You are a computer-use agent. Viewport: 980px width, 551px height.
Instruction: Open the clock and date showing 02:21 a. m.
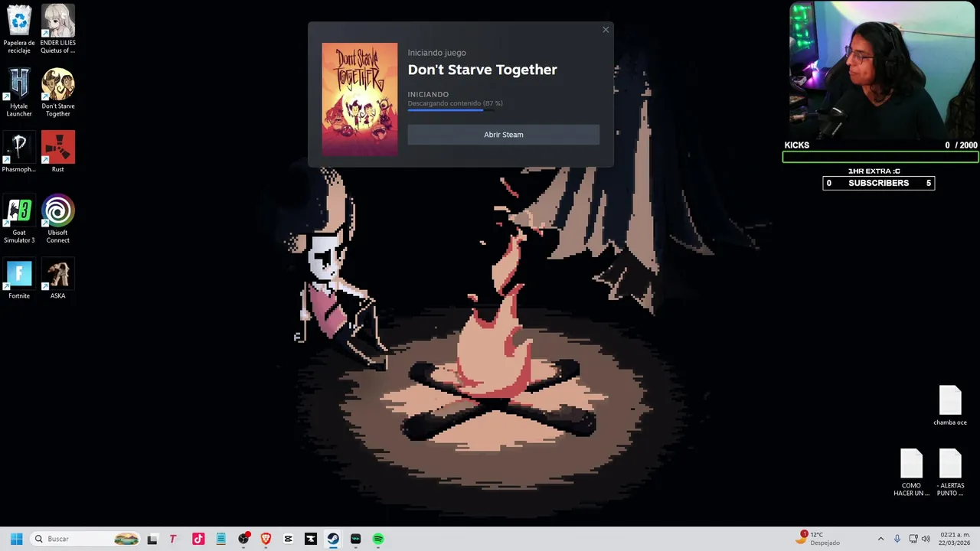click(955, 539)
